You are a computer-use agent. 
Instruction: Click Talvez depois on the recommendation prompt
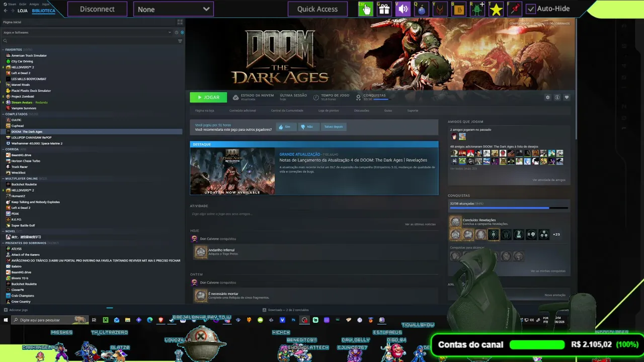click(334, 127)
